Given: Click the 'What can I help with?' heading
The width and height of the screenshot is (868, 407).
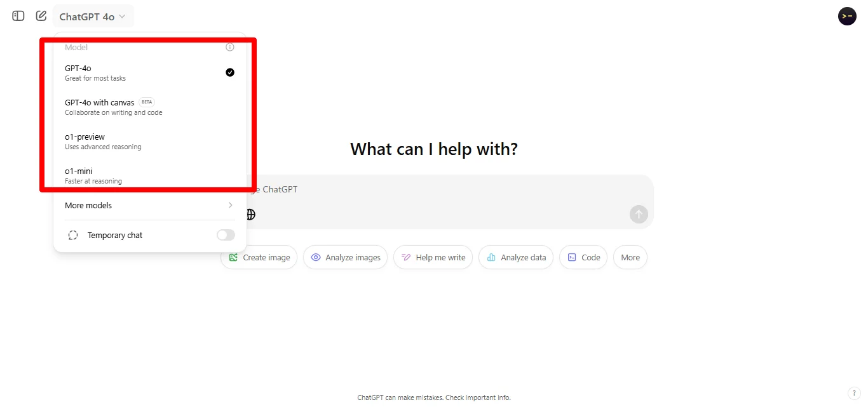Looking at the screenshot, I should 434,149.
